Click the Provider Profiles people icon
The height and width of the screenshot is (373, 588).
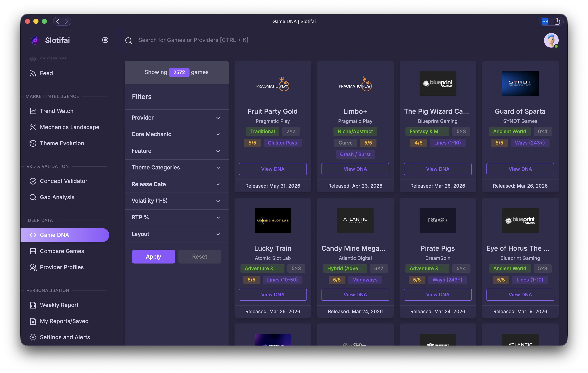click(x=33, y=268)
